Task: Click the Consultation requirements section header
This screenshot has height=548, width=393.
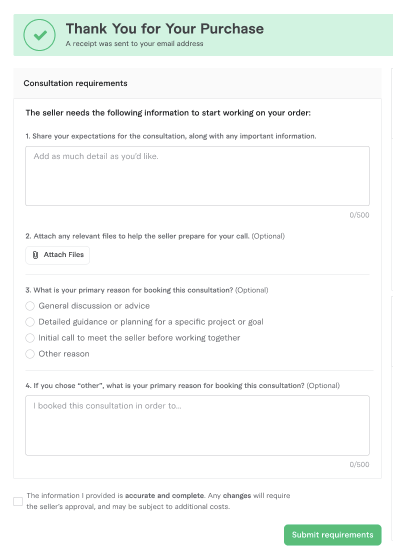Action: 76,83
